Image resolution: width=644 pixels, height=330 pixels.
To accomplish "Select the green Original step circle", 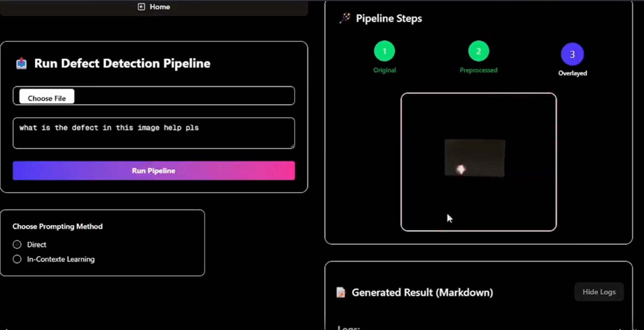I will [384, 51].
